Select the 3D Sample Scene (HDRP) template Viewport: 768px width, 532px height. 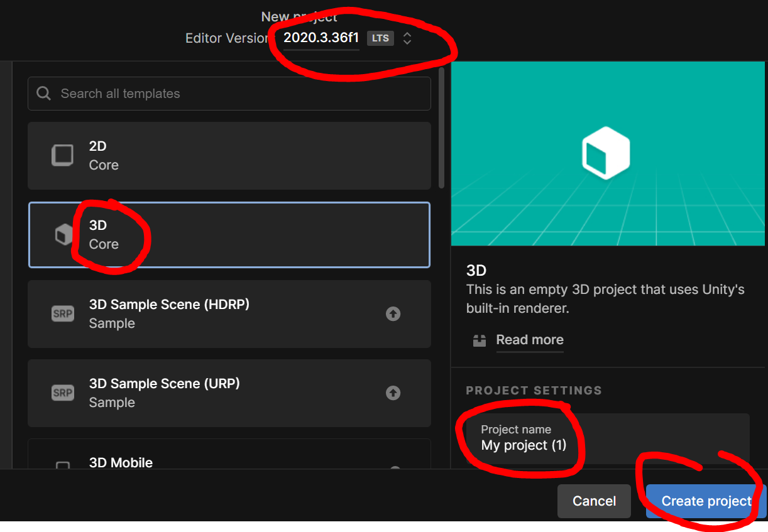tap(229, 314)
